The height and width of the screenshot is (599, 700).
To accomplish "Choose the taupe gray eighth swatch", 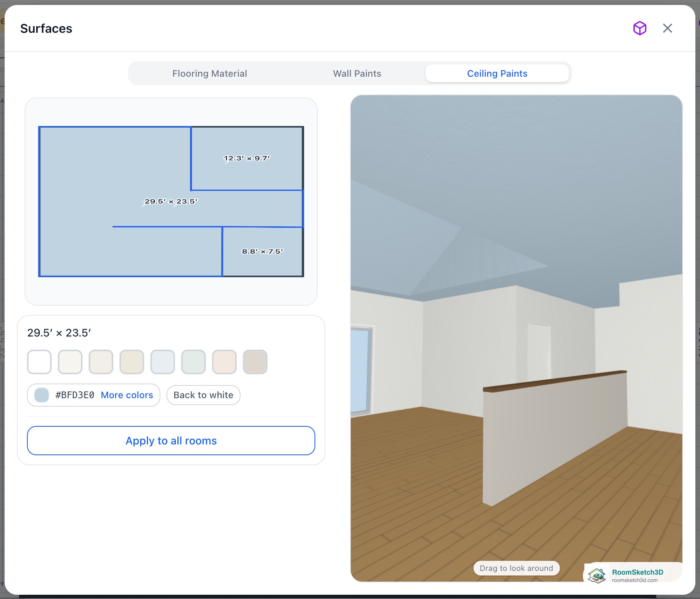I will click(255, 362).
